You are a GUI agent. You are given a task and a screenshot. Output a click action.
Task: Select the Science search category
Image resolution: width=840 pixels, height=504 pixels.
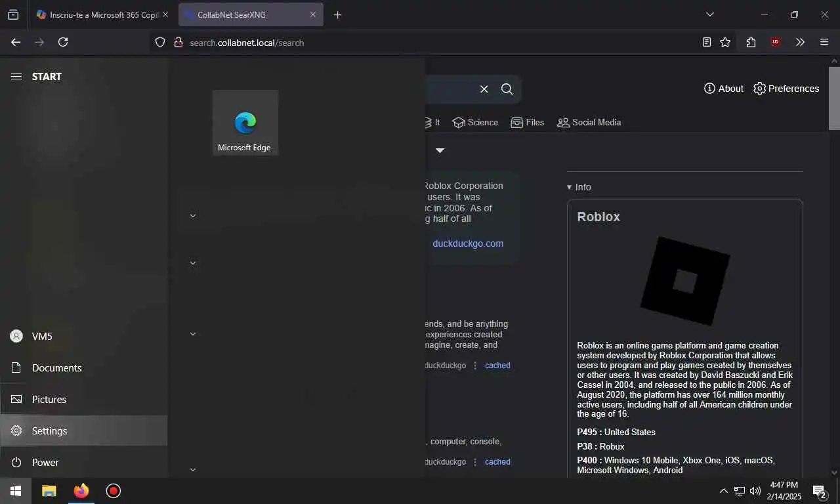(475, 122)
